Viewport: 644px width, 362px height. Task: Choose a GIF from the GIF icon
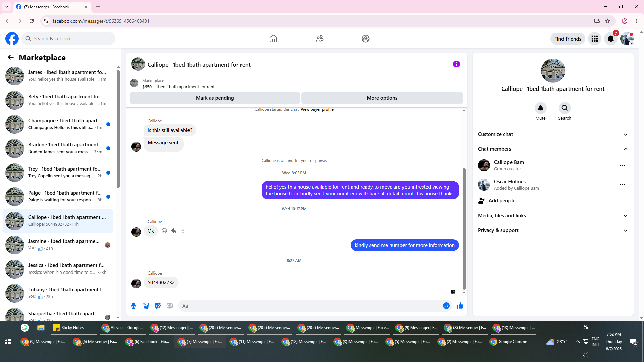tap(170, 306)
